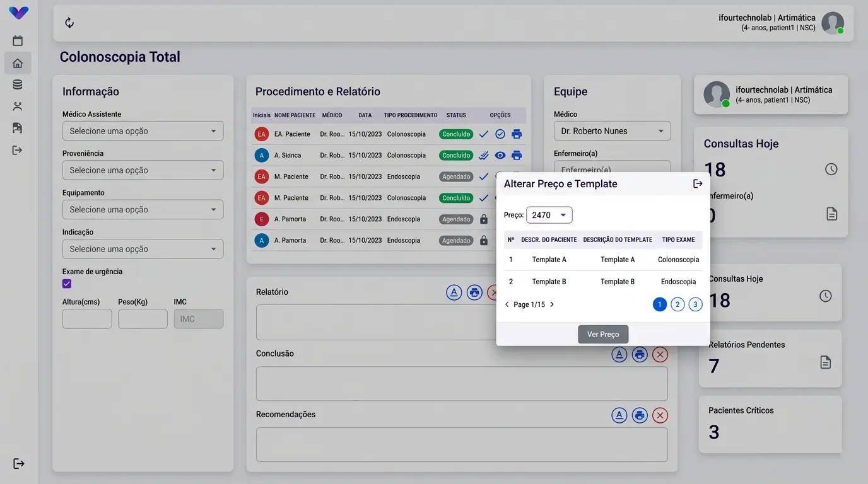
Task: Open the Dr. Roberto Nunes médico dropdown
Action: point(612,131)
